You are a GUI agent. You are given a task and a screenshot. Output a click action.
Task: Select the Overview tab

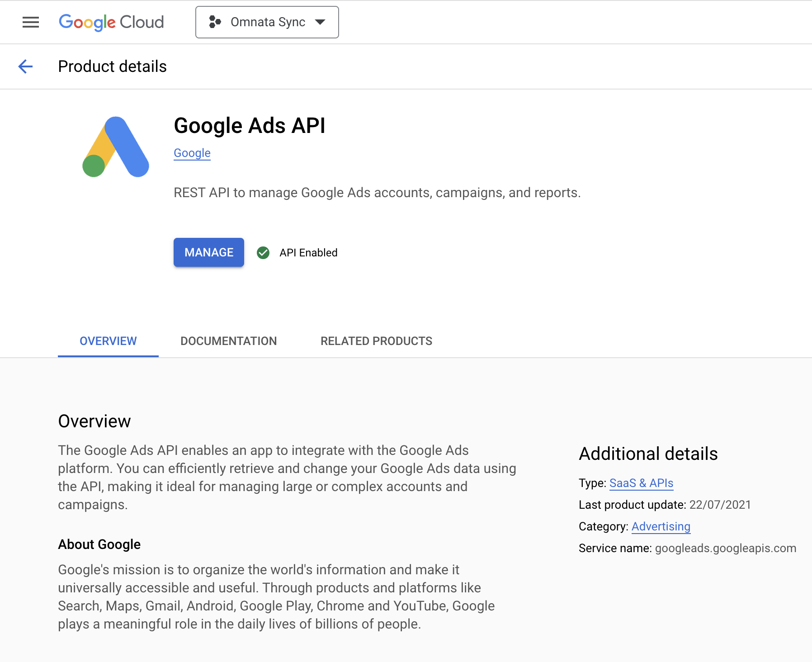coord(108,341)
